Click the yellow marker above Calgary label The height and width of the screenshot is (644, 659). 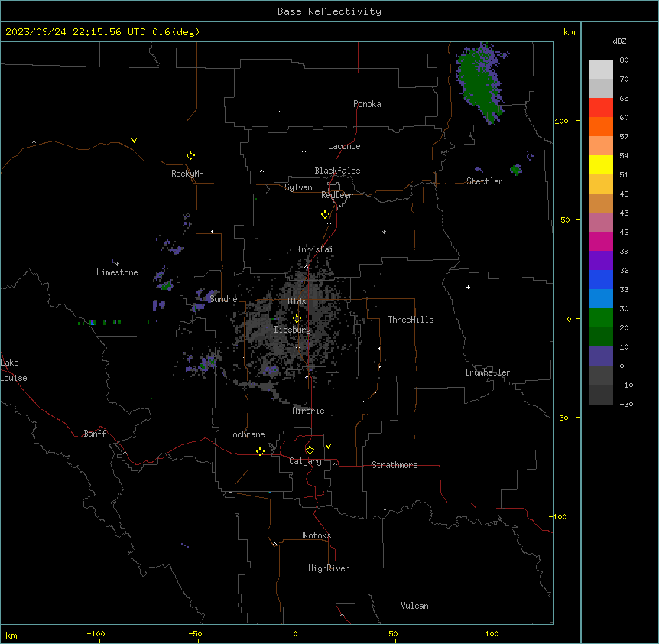click(x=310, y=450)
